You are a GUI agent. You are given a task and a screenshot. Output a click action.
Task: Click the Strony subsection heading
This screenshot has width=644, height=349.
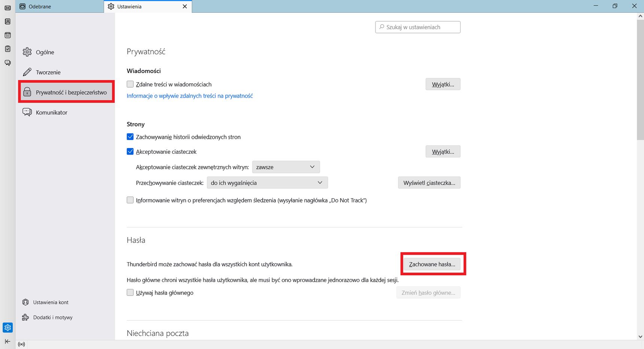(x=136, y=124)
